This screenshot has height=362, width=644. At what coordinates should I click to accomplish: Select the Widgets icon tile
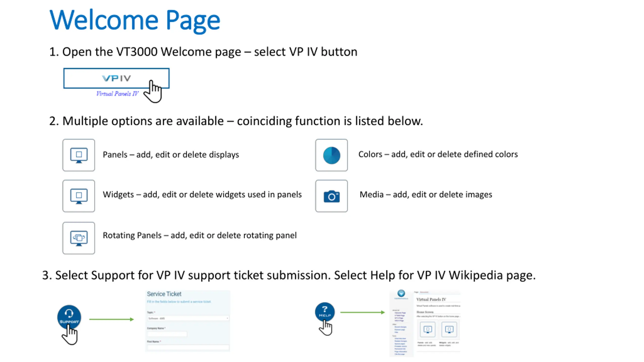[79, 196]
